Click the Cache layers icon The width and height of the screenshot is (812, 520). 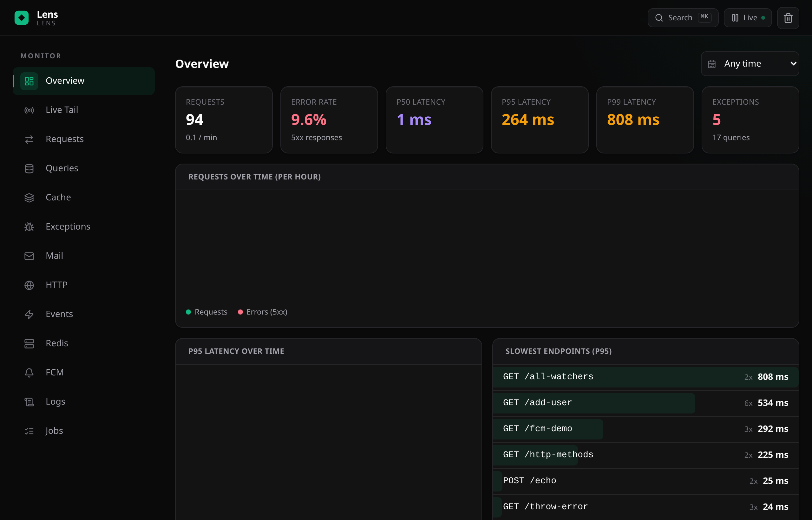29,198
